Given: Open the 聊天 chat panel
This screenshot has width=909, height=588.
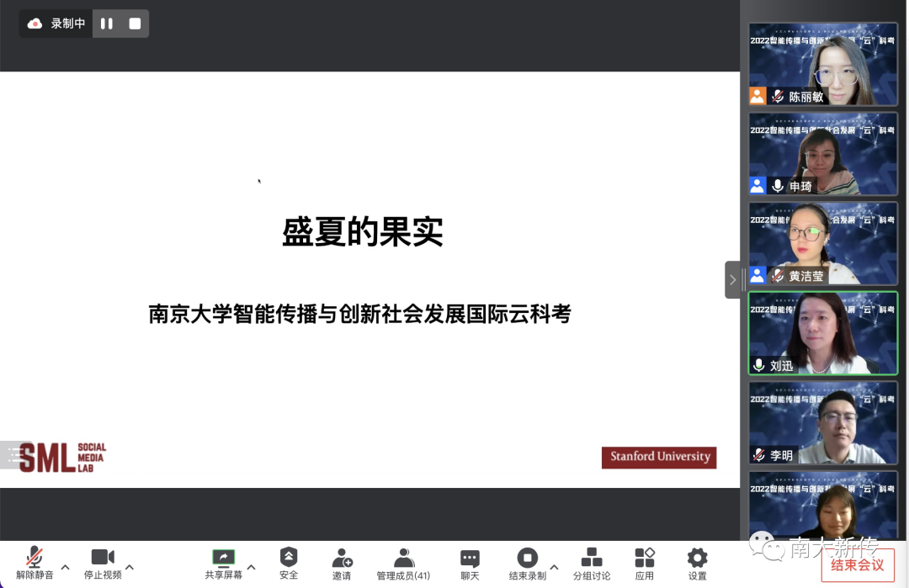Looking at the screenshot, I should click(469, 564).
